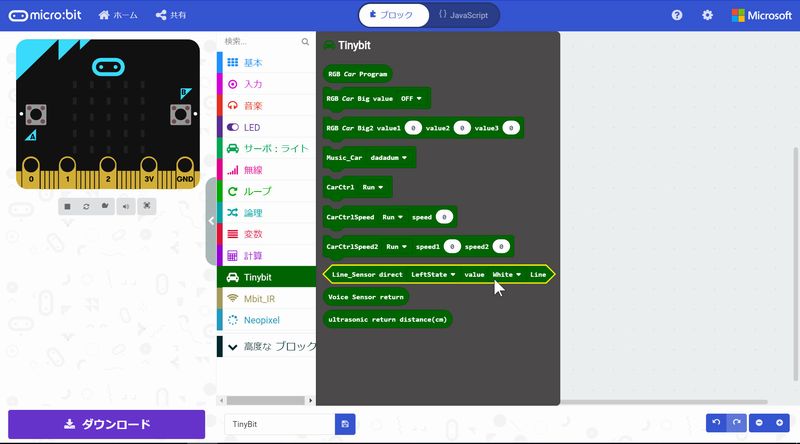Click the ダウンロード button
800x444 pixels.
[x=106, y=424]
